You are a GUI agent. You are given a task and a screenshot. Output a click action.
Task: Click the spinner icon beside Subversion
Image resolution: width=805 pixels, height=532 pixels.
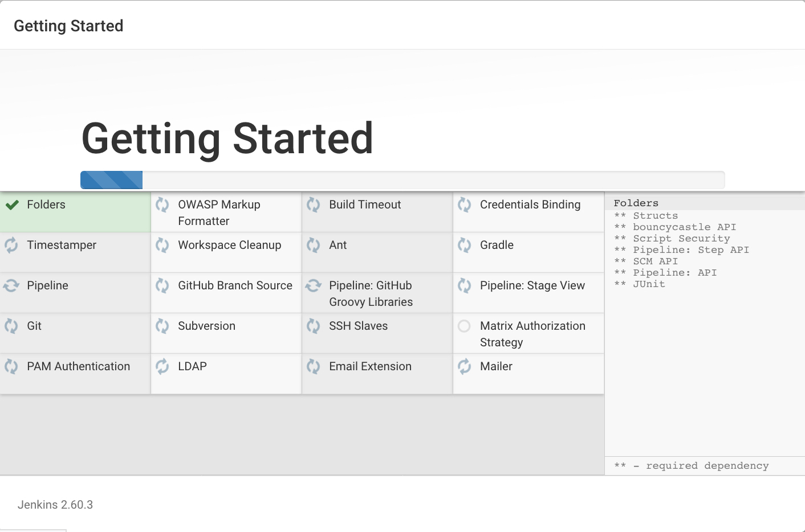coord(162,326)
